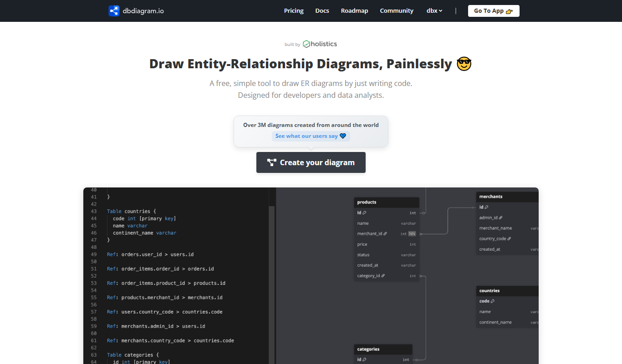The height and width of the screenshot is (364, 622).
Task: Click the Go To App button
Action: point(494,11)
